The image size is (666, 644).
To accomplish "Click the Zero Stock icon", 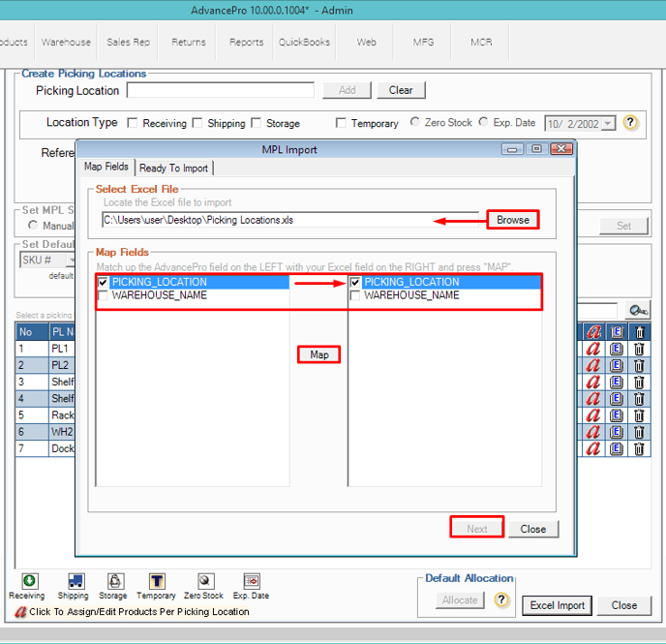I will (x=204, y=581).
